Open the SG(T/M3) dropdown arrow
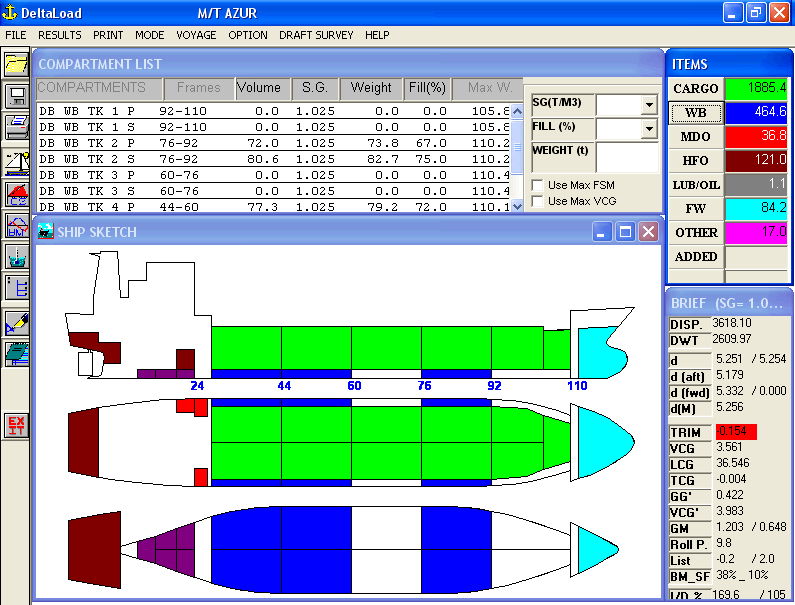795x605 pixels. 649,105
